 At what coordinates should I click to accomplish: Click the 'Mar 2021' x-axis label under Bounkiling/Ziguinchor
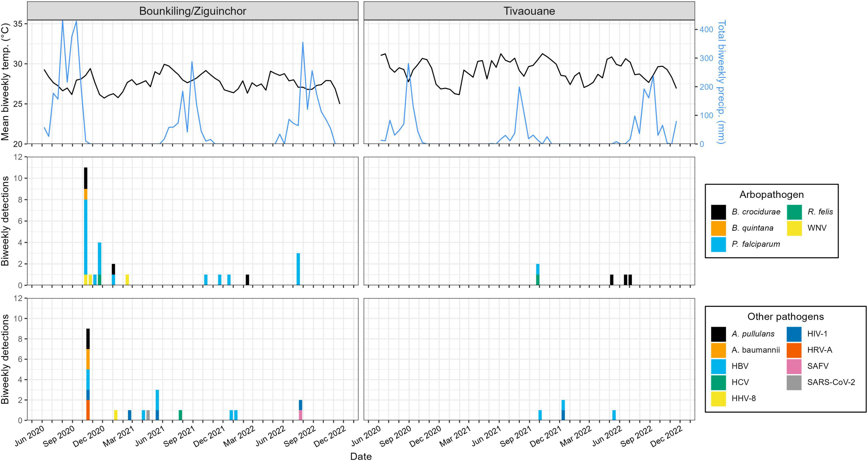(119, 436)
